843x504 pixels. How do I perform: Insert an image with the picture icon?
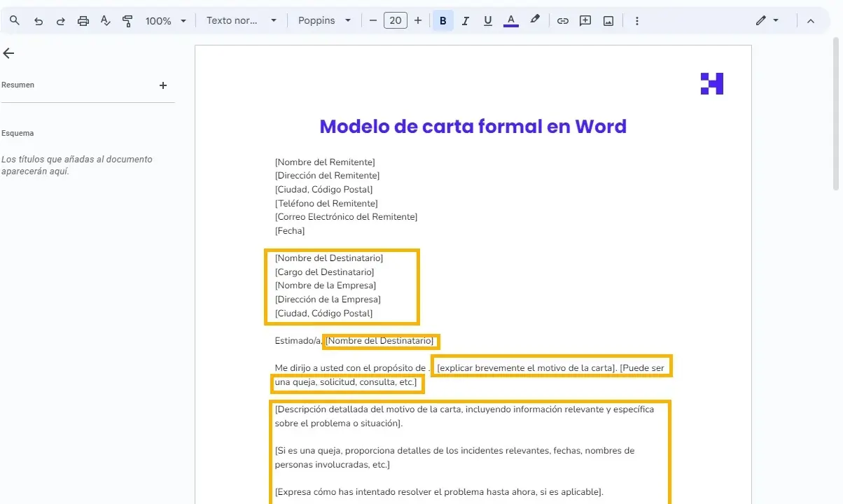pos(608,21)
